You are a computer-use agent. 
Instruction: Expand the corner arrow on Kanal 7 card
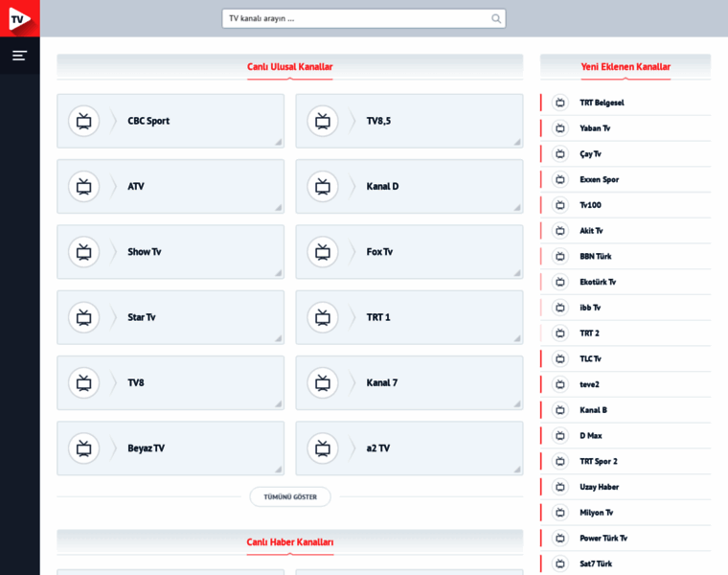[516, 404]
